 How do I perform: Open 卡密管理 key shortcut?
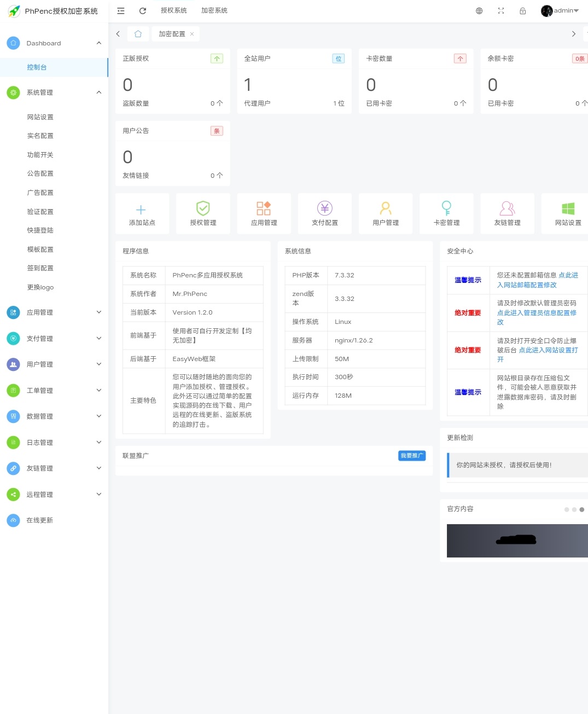pos(446,213)
